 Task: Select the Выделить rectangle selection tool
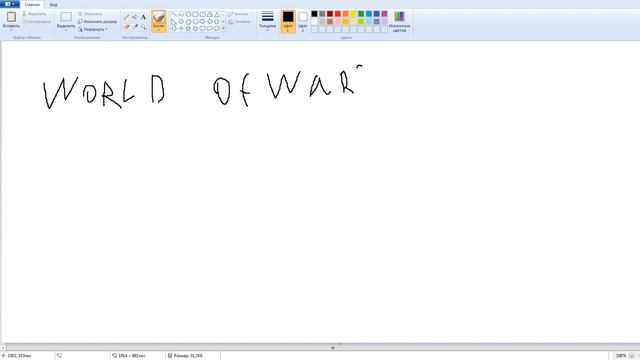point(66,17)
